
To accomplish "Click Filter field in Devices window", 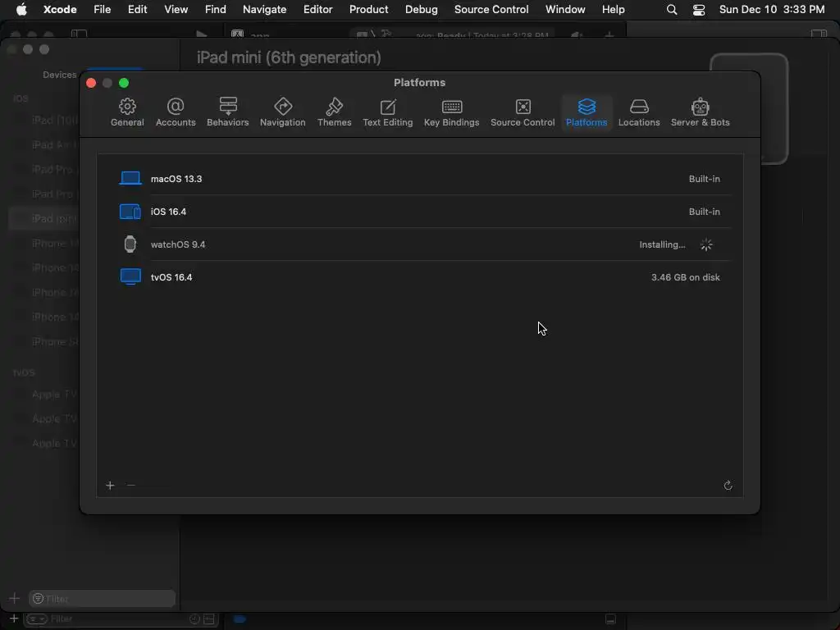I will click(x=103, y=598).
